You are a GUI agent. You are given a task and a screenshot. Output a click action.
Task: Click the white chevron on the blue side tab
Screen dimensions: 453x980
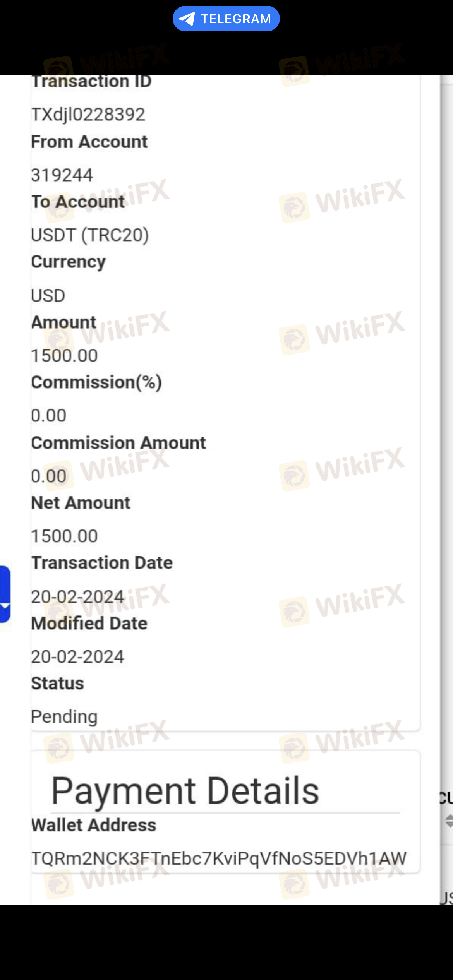[5, 606]
